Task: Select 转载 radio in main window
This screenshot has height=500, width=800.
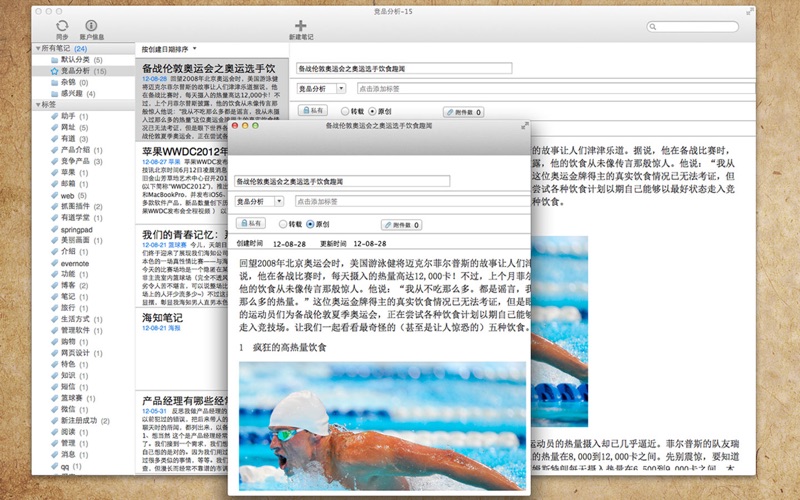Action: click(346, 111)
